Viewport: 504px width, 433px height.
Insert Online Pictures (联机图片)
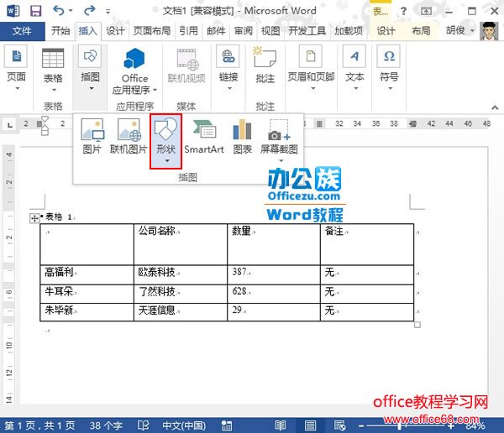129,136
